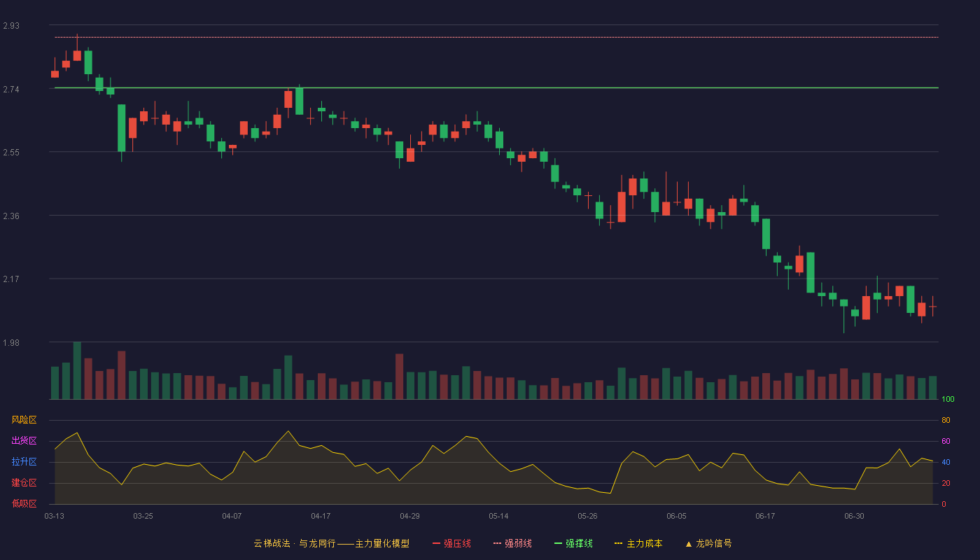Click the 06-30 date axis label
Screen dimensions: 980x560
[854, 516]
